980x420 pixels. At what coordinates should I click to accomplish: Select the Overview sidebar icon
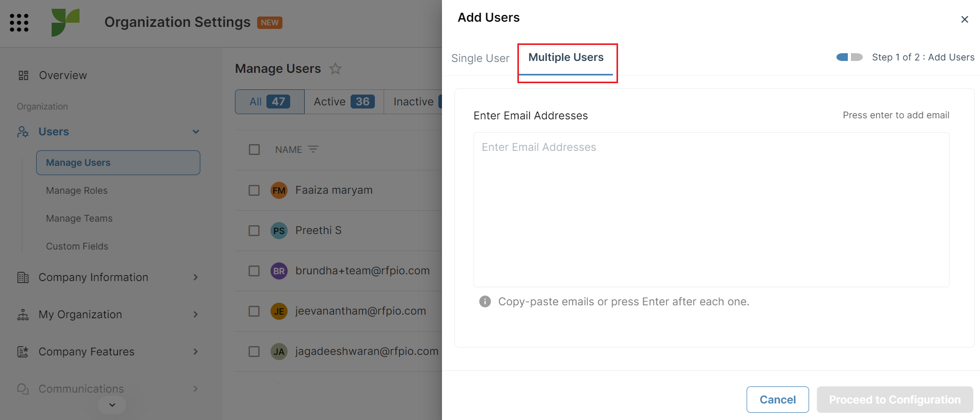coord(23,75)
